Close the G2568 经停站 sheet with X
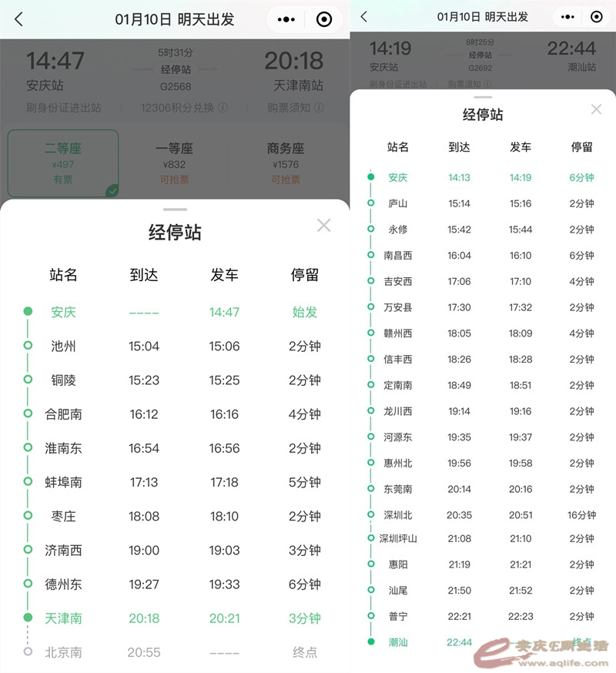The image size is (616, 673). [x=324, y=225]
